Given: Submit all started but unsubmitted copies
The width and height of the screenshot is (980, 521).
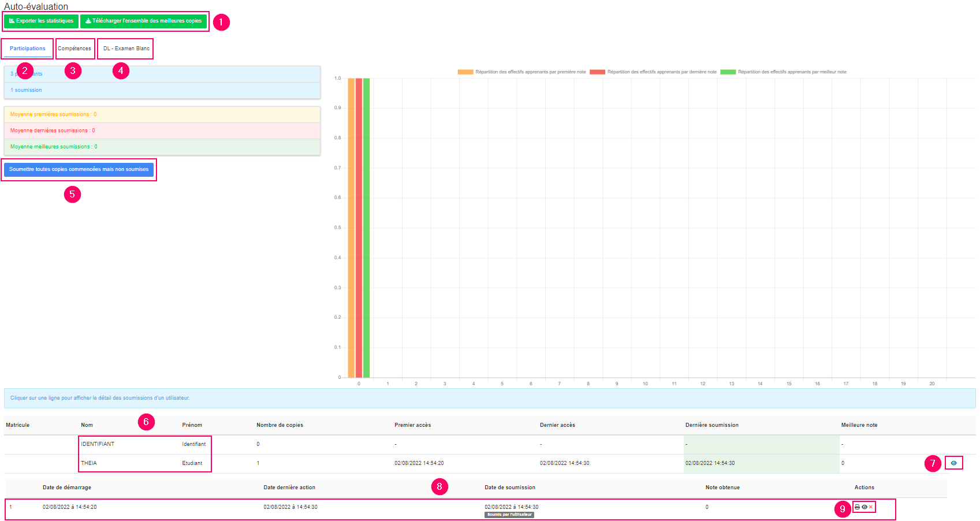Looking at the screenshot, I should pyautogui.click(x=79, y=169).
